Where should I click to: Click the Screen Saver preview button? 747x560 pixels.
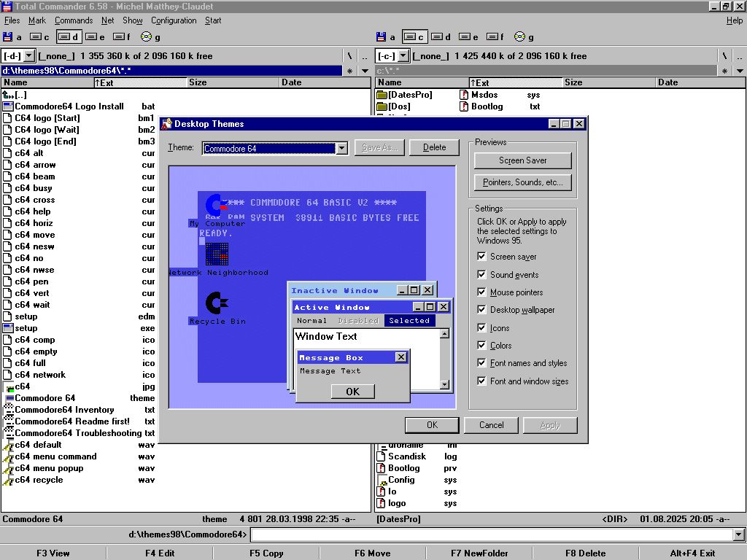(x=522, y=160)
